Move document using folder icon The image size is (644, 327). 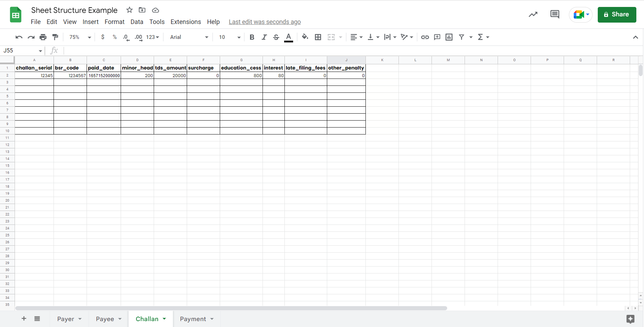click(x=142, y=10)
